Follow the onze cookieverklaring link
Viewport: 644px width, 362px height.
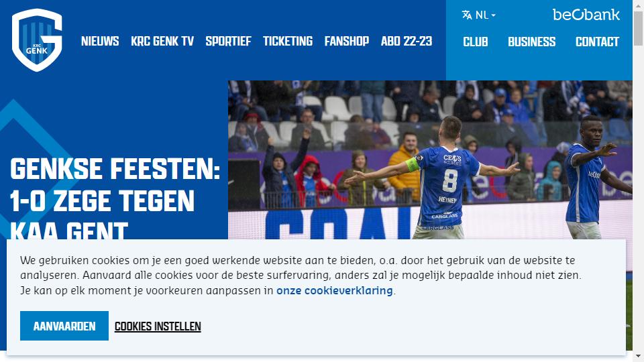[x=335, y=290]
